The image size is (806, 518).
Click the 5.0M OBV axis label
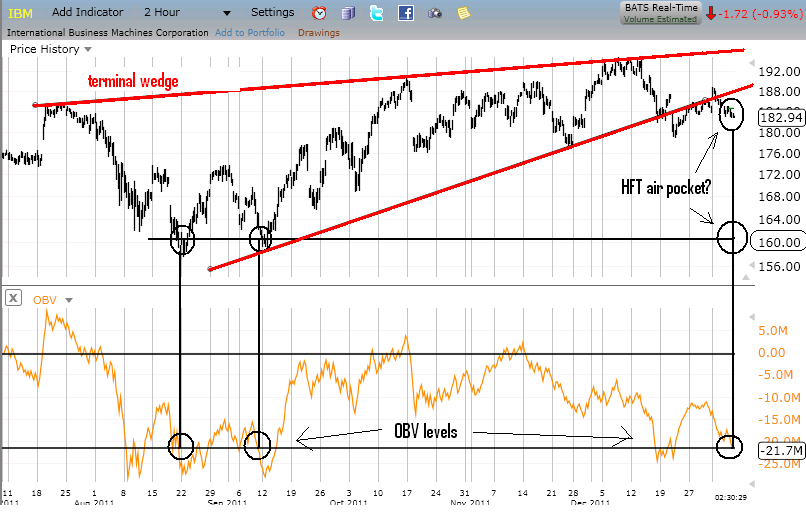coord(773,331)
